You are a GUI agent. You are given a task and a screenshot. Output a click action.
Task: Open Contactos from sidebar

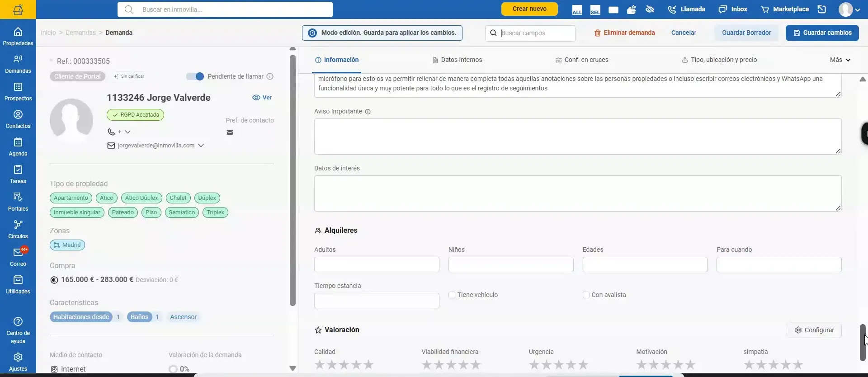coord(18,119)
